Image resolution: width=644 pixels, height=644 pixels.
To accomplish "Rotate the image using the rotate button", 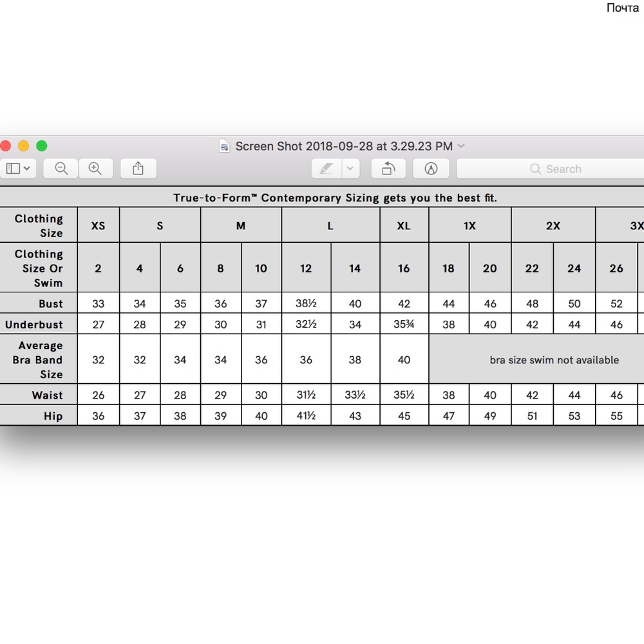I will tap(388, 169).
